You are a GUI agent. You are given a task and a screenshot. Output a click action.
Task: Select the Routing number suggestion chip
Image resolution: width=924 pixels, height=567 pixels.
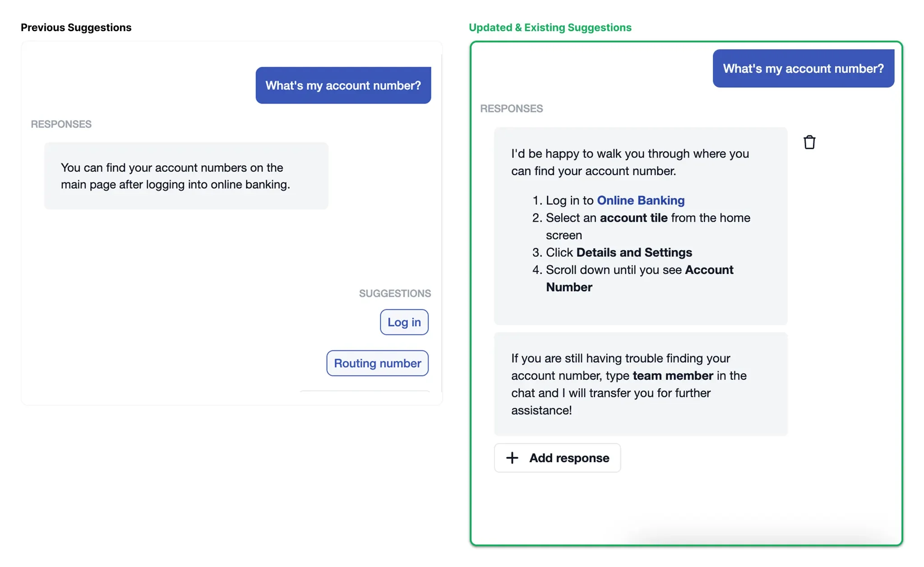pyautogui.click(x=377, y=363)
